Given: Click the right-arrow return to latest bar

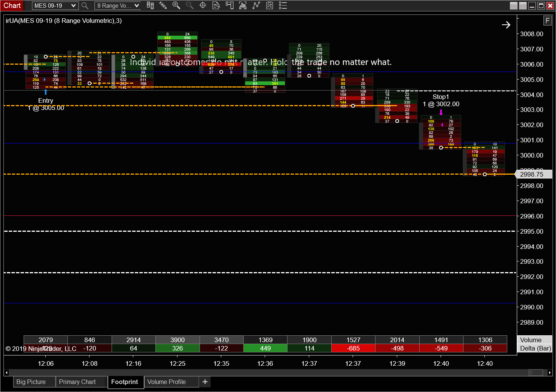Looking at the screenshot, I should [506, 25].
